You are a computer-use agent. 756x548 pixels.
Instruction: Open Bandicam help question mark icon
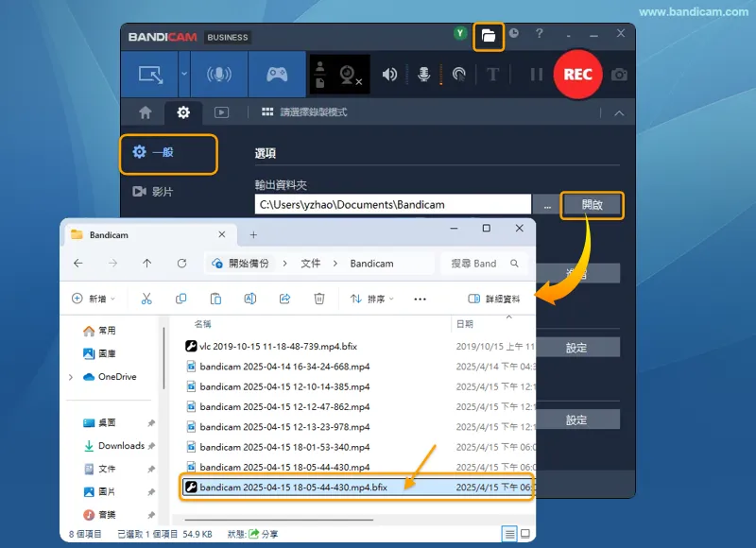click(x=539, y=33)
